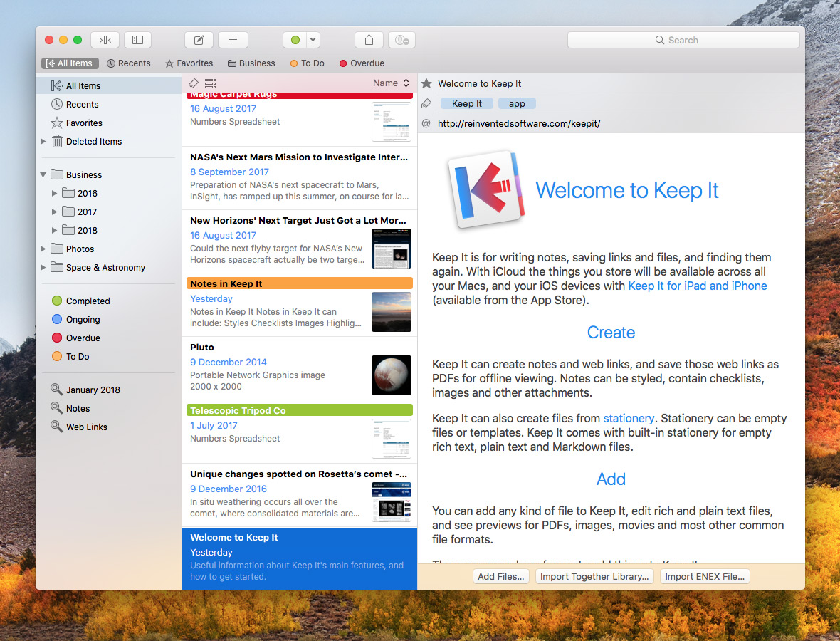
Task: Click the Add Files... button
Action: (501, 576)
